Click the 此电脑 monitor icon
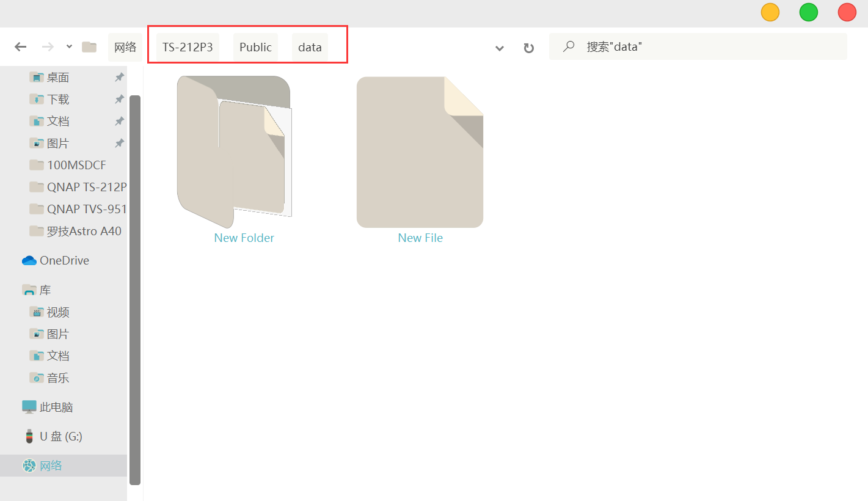 pyautogui.click(x=29, y=407)
